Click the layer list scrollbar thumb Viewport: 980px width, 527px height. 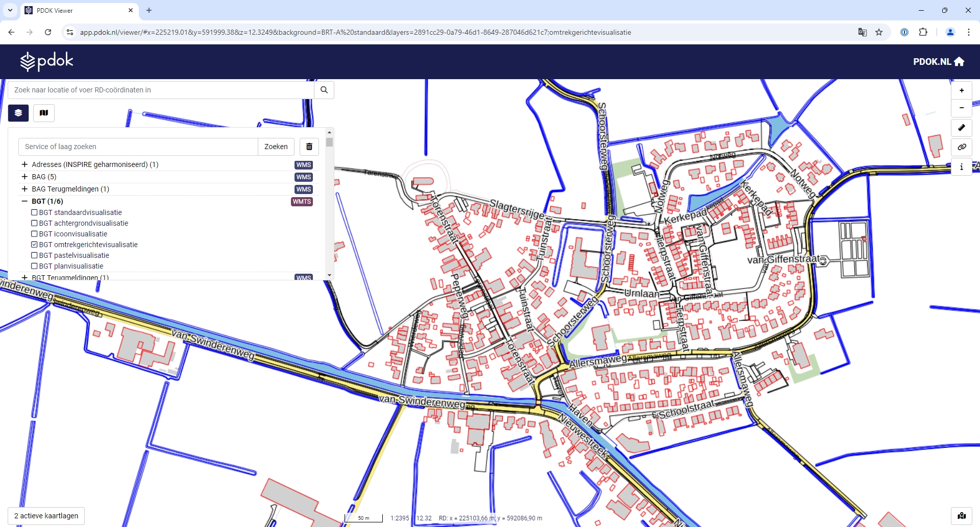pos(329,142)
